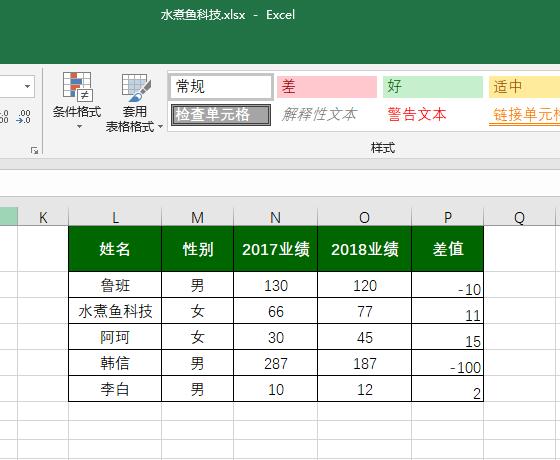This screenshot has width=560, height=460.
Task: Open the number format dialog launcher
Action: tap(34, 150)
